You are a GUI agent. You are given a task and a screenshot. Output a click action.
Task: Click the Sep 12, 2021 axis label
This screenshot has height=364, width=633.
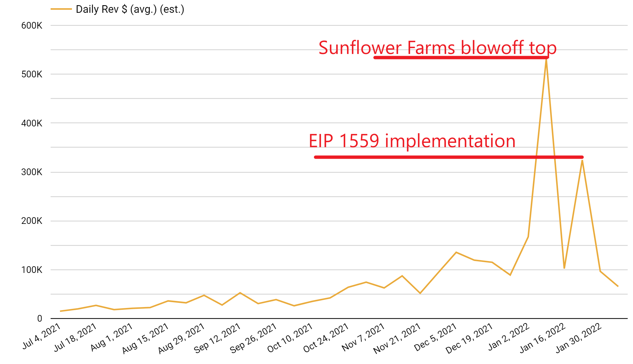tap(217, 338)
